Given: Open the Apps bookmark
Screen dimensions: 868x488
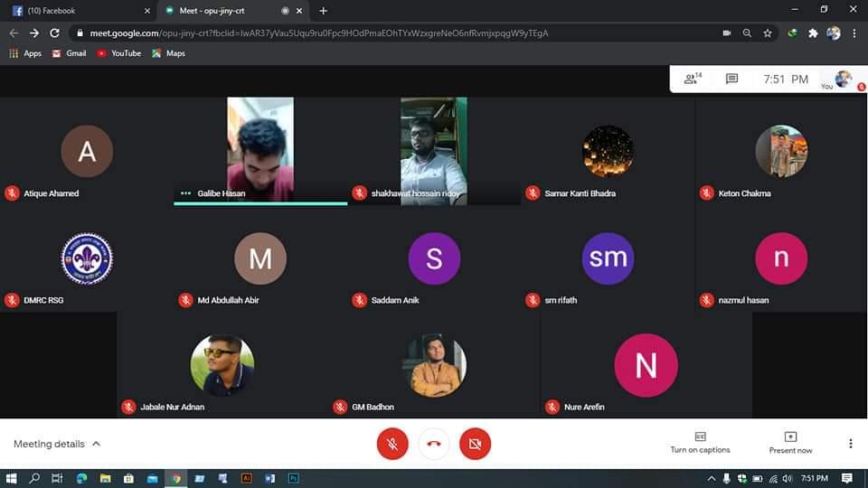Looking at the screenshot, I should 25,53.
